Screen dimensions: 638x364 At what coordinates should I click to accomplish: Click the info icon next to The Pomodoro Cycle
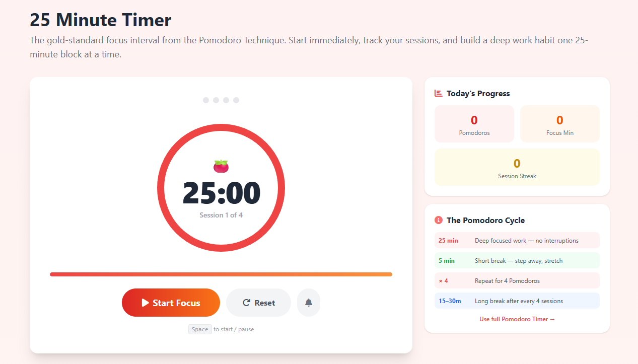[438, 220]
